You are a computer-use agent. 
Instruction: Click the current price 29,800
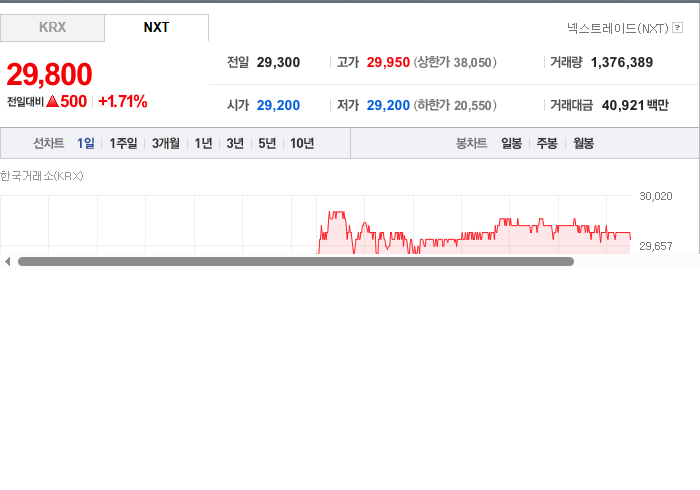point(49,74)
